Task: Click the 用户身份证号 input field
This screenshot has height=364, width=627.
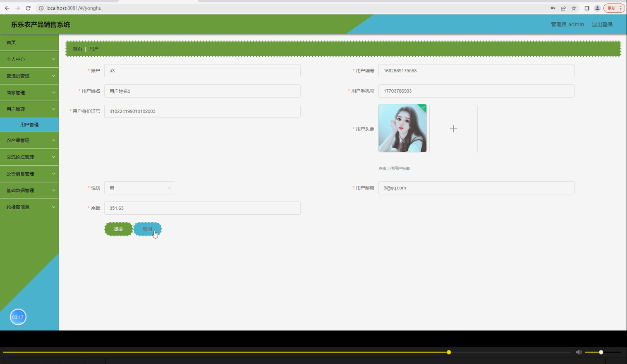Action: (x=202, y=111)
